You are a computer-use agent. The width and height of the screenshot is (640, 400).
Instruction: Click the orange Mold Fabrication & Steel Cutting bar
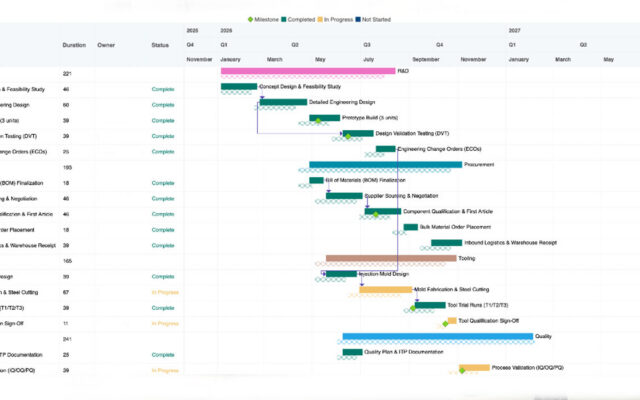pyautogui.click(x=386, y=290)
